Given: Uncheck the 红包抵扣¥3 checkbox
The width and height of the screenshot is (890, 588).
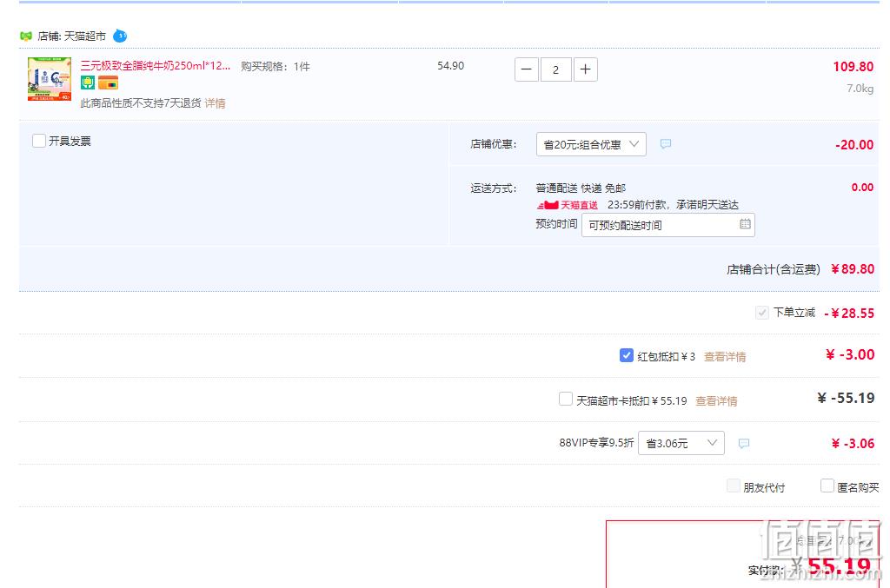Looking at the screenshot, I should pyautogui.click(x=626, y=355).
